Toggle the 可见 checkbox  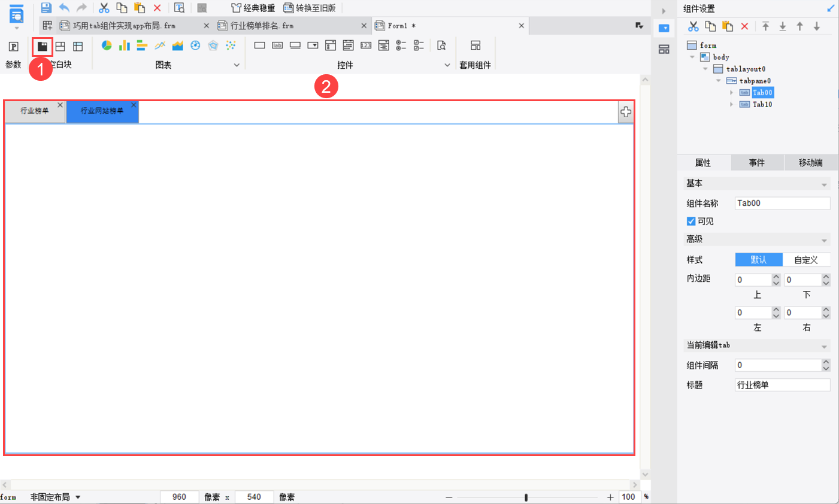pos(691,221)
